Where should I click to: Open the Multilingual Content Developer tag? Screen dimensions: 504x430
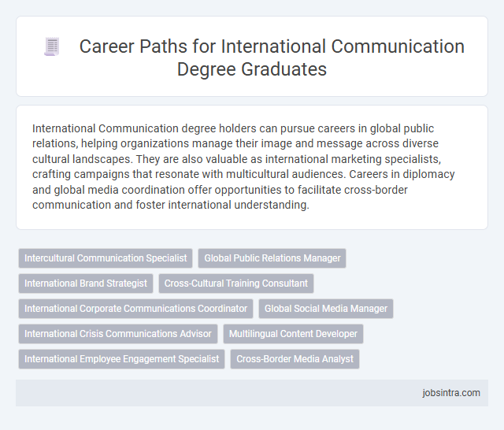pos(293,334)
